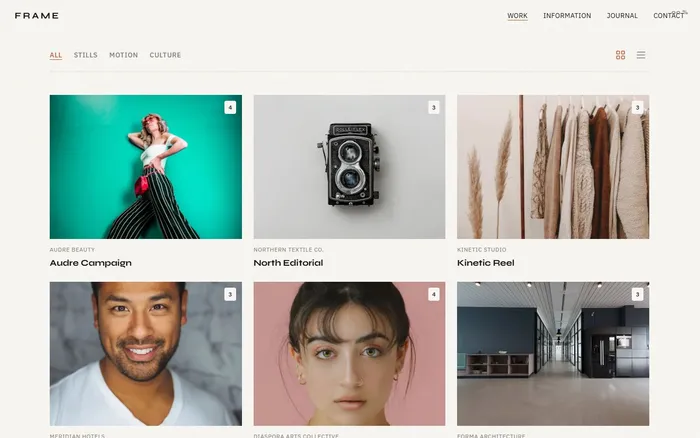Switch to list view icon
700x438 pixels.
641,55
